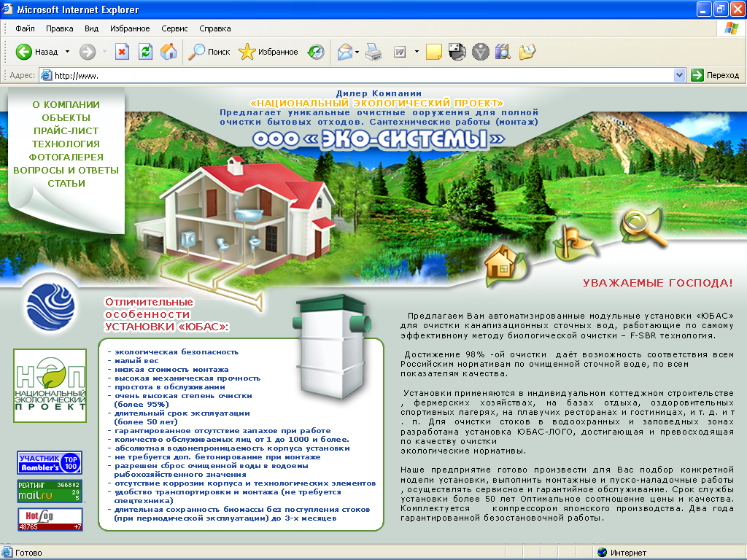The width and height of the screenshot is (747, 560).
Task: Open the Избранное menu
Action: point(130,28)
